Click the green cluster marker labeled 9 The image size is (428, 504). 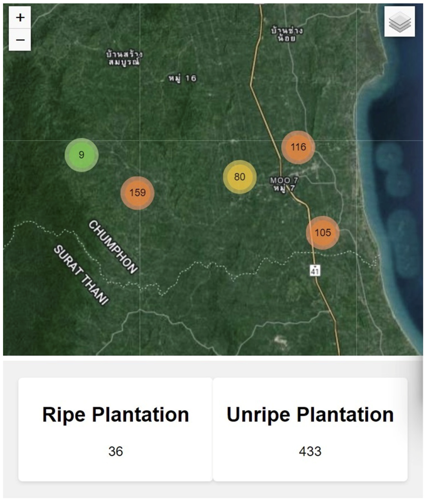click(x=81, y=155)
